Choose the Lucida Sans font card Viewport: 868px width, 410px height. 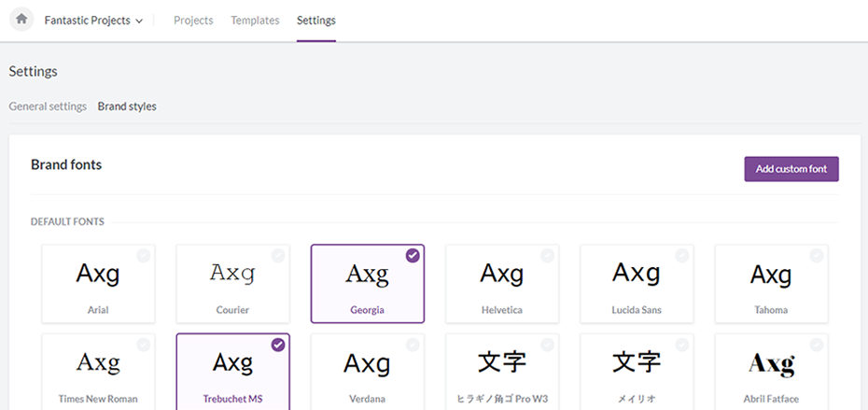point(637,284)
